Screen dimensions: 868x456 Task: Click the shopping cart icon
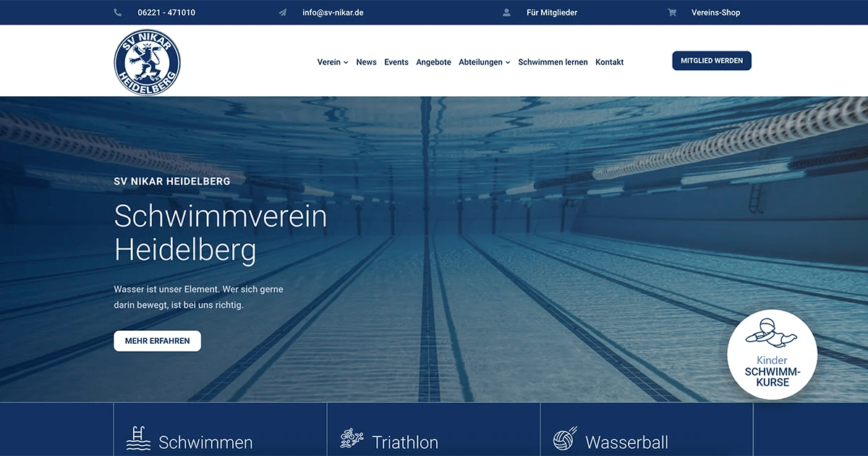(x=672, y=12)
